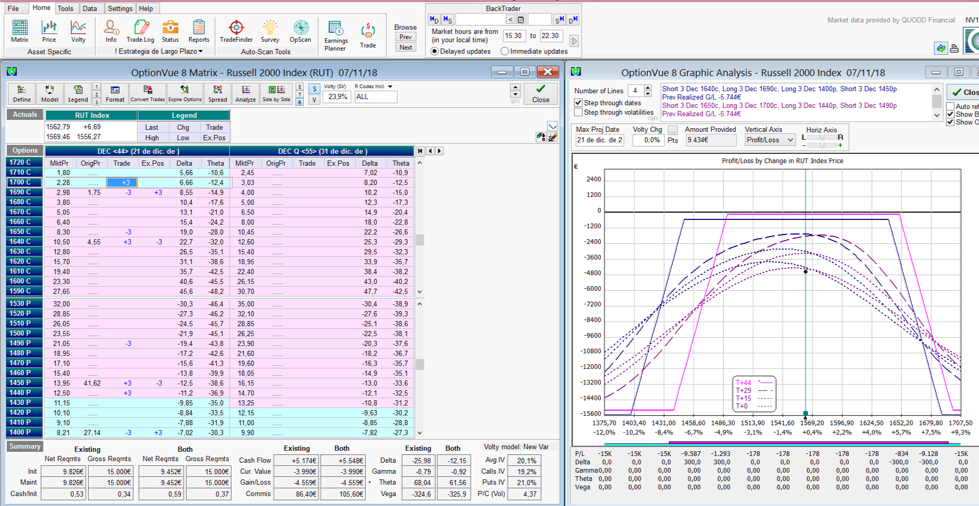This screenshot has width=979, height=506.
Task: Click Legend in the Matrix toolbar
Action: coord(78,94)
